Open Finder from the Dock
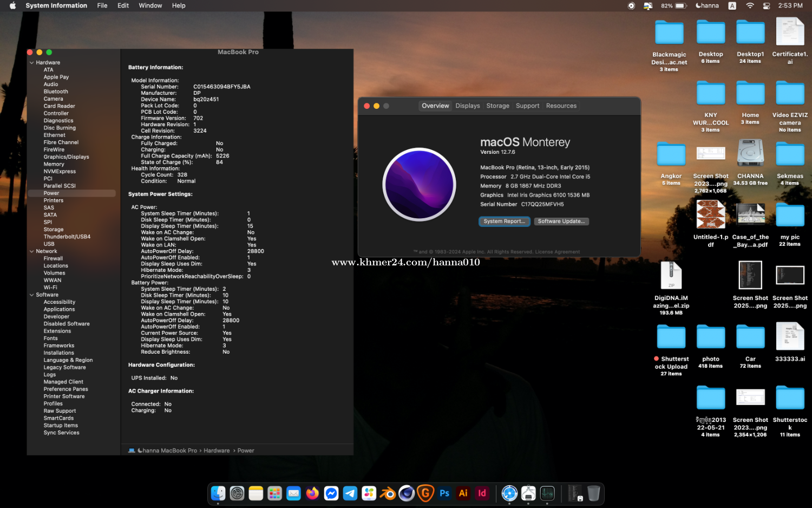Viewport: 812px width, 508px height. [x=218, y=493]
